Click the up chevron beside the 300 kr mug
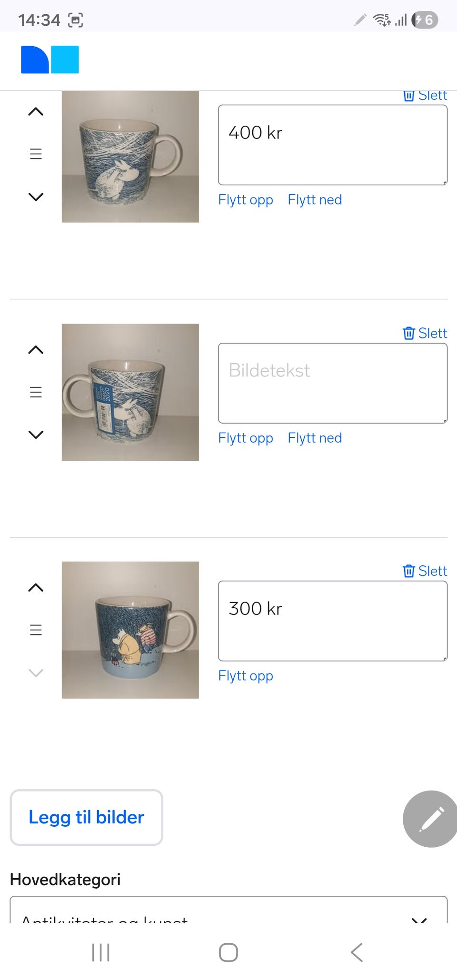The image size is (457, 980). click(x=36, y=588)
